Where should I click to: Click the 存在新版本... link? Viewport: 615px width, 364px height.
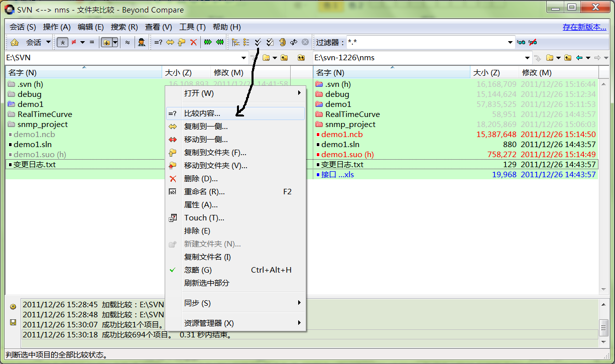[x=584, y=27]
